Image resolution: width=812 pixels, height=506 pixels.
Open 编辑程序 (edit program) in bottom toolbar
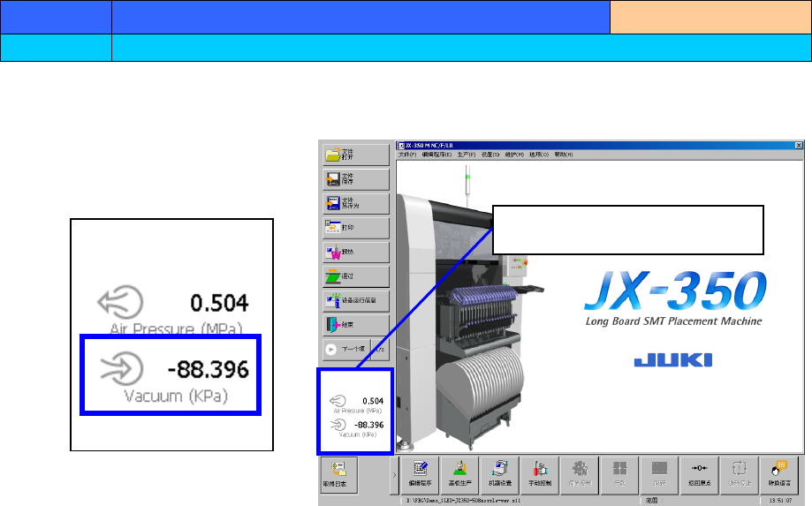[x=420, y=474]
